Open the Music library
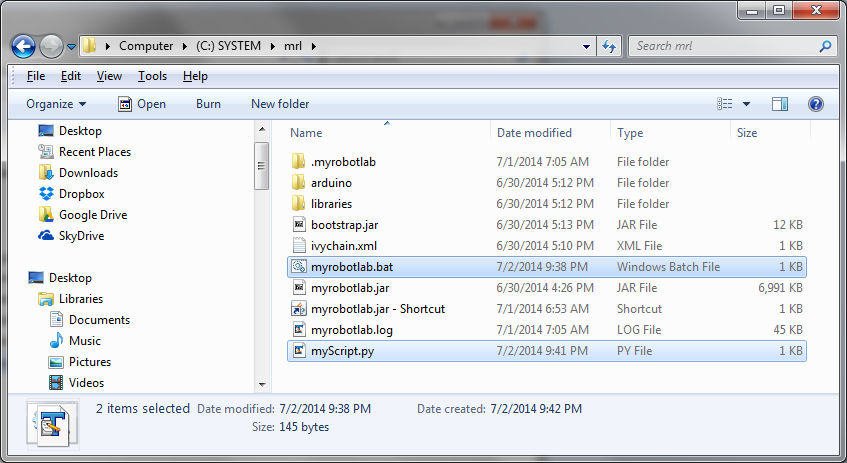This screenshot has width=847, height=463. pos(75,341)
